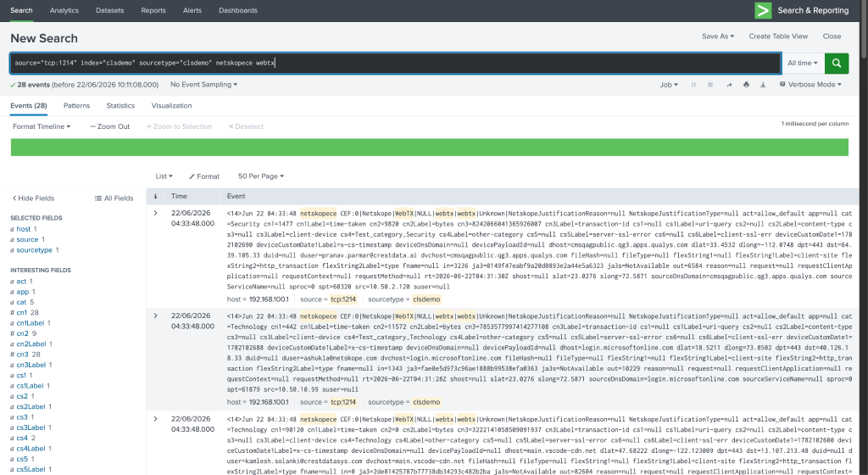The width and height of the screenshot is (868, 475).
Task: Share the search job
Action: pyautogui.click(x=729, y=85)
